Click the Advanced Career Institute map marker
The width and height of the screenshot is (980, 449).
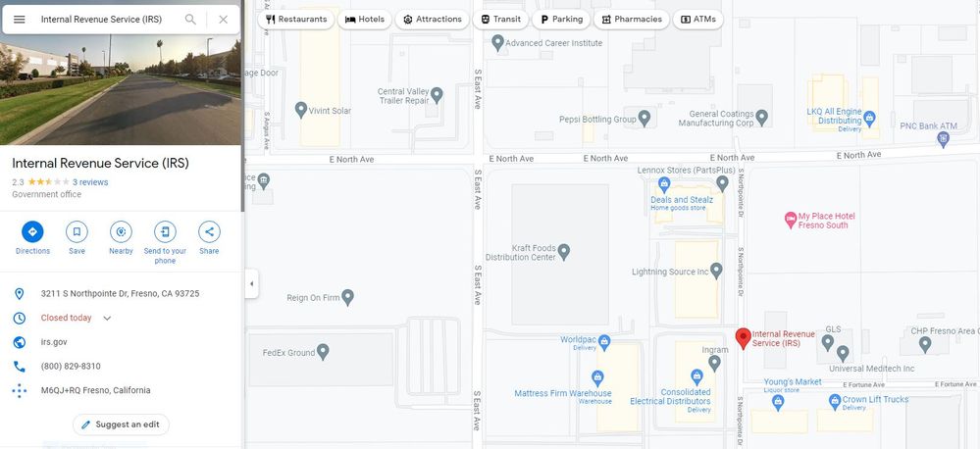[497, 42]
